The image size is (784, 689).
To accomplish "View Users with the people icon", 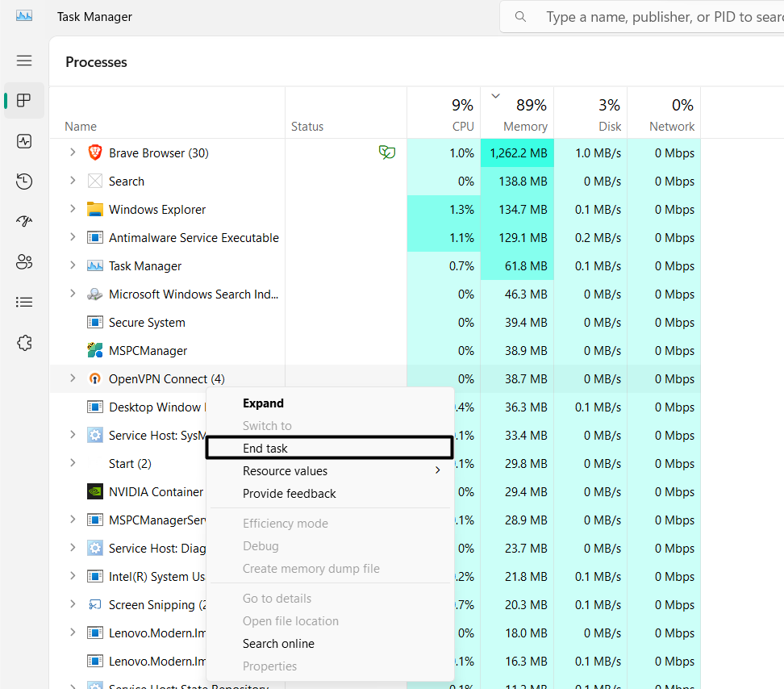I will point(24,261).
